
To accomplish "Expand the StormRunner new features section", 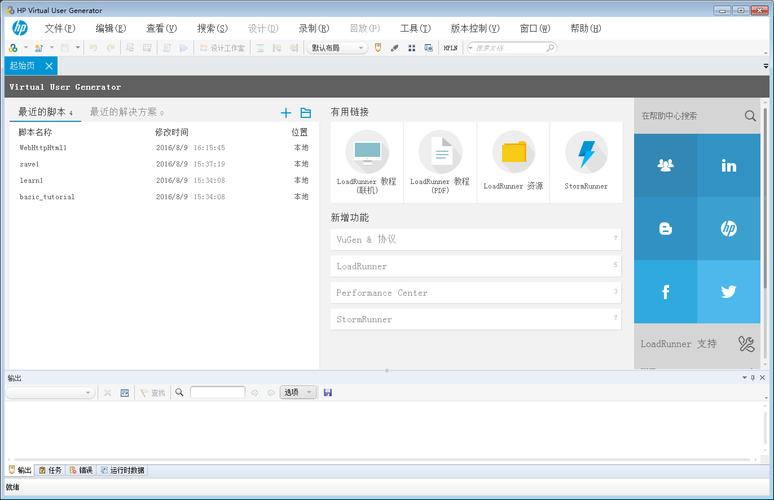I will (x=476, y=319).
